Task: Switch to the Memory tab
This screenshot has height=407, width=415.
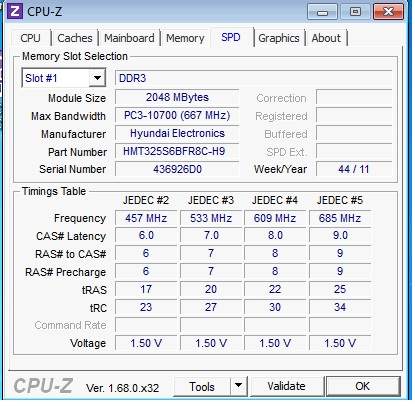Action: coord(185,38)
